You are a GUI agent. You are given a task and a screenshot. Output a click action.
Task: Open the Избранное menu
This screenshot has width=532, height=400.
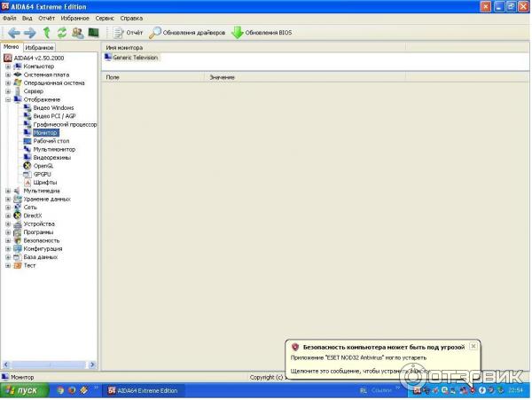tap(75, 19)
